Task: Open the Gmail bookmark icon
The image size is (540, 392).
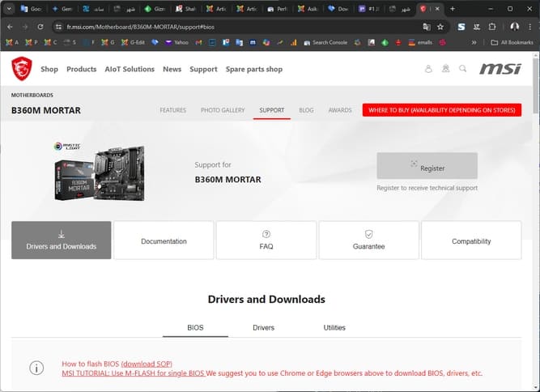Action: click(x=198, y=42)
